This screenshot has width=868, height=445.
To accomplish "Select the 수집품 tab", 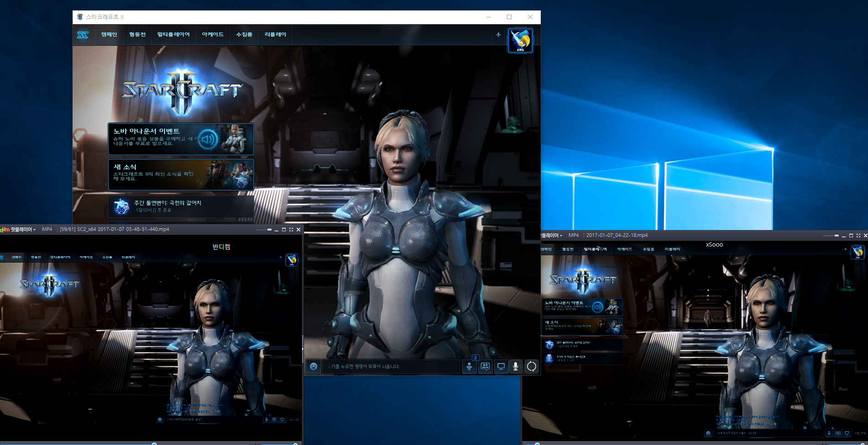I will click(244, 34).
